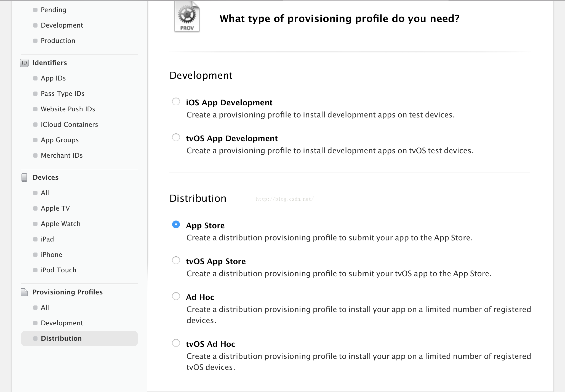This screenshot has height=392, width=565.
Task: Click the Devices section icon
Action: click(24, 178)
